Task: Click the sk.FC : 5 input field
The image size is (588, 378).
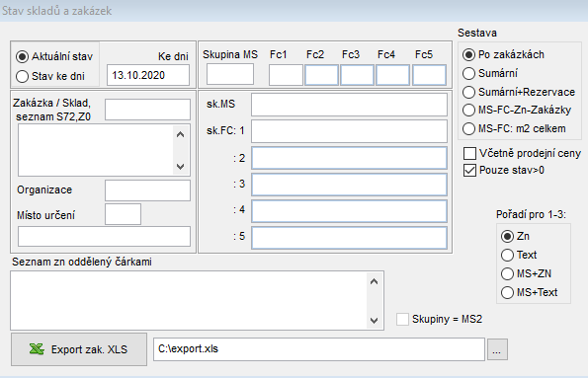Action: [x=349, y=238]
